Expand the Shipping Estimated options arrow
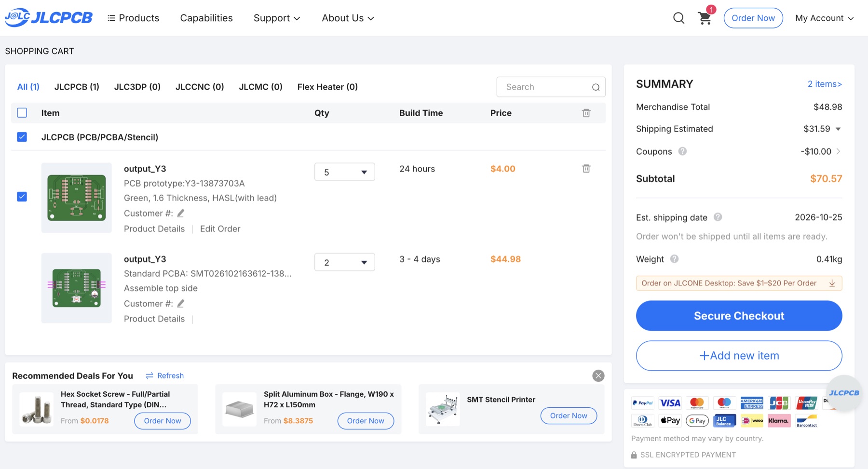Screen dimensions: 868x469 click(838, 129)
